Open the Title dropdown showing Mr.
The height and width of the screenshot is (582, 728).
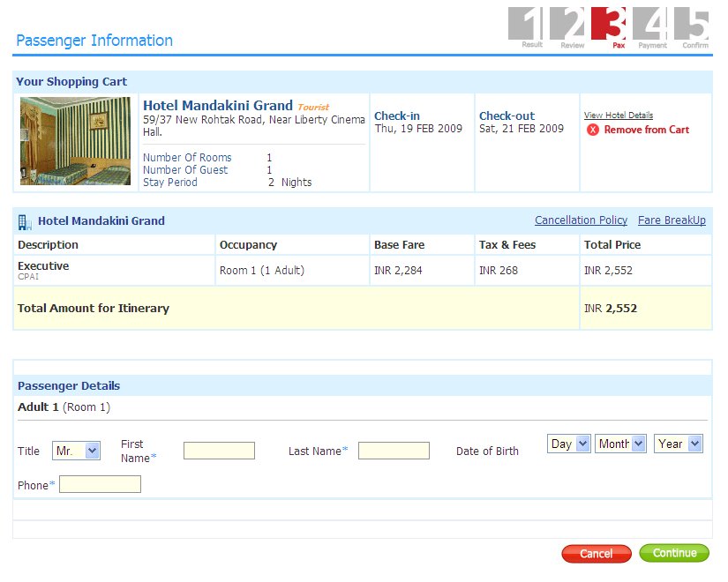77,451
